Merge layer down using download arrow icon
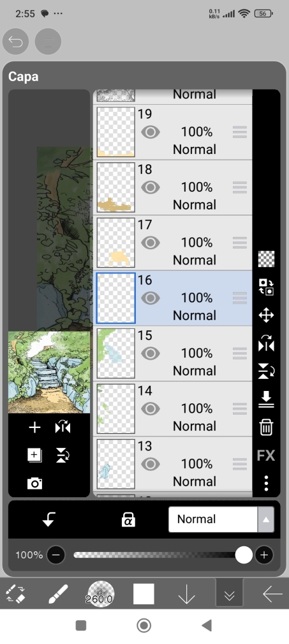 [x=266, y=399]
